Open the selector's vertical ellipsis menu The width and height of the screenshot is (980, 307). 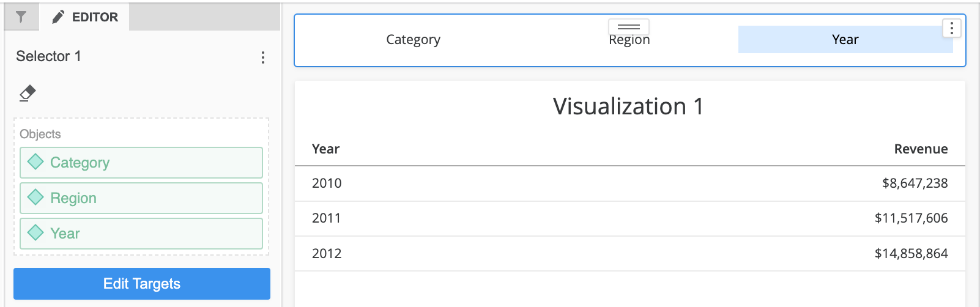(x=951, y=28)
